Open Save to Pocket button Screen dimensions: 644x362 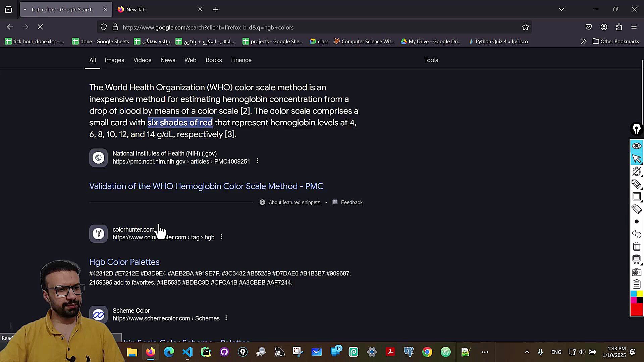589,27
